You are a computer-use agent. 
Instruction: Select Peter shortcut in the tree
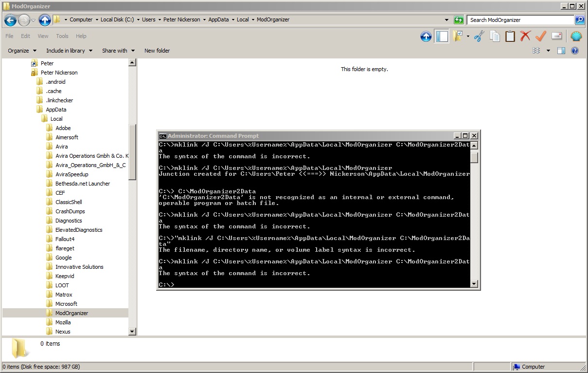(47, 63)
